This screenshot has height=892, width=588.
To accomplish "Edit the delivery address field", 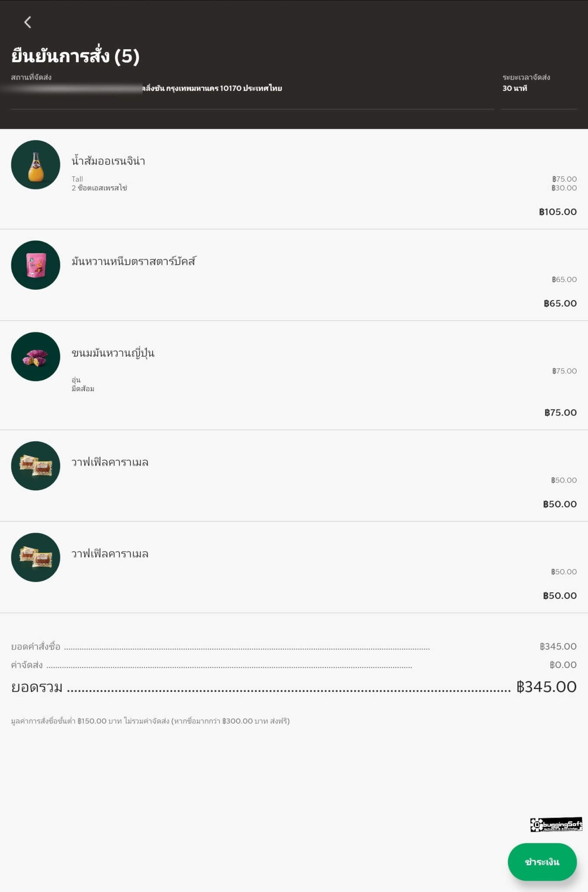I will point(252,88).
